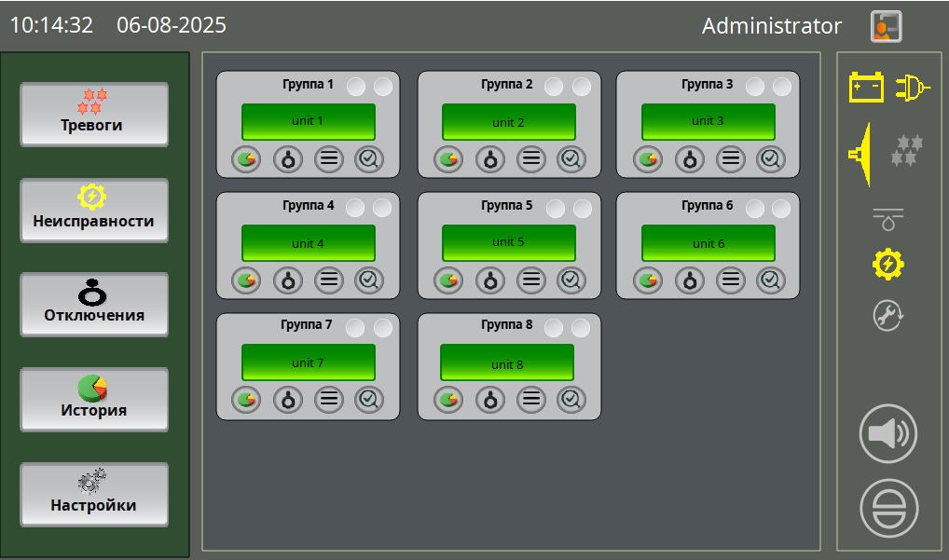This screenshot has height=560, width=949.
Task: Open the pie chart history icon on Группа 1
Action: tap(245, 159)
